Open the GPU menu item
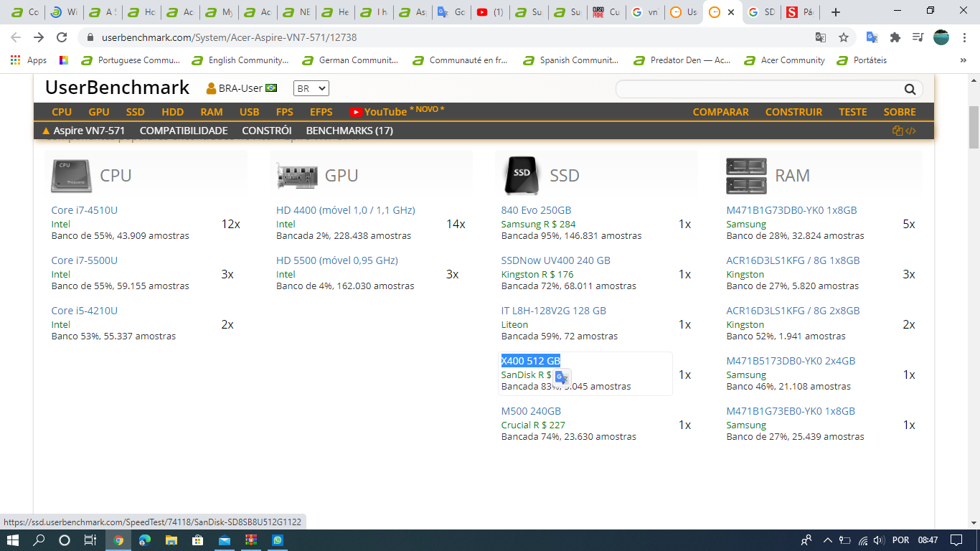 99,112
